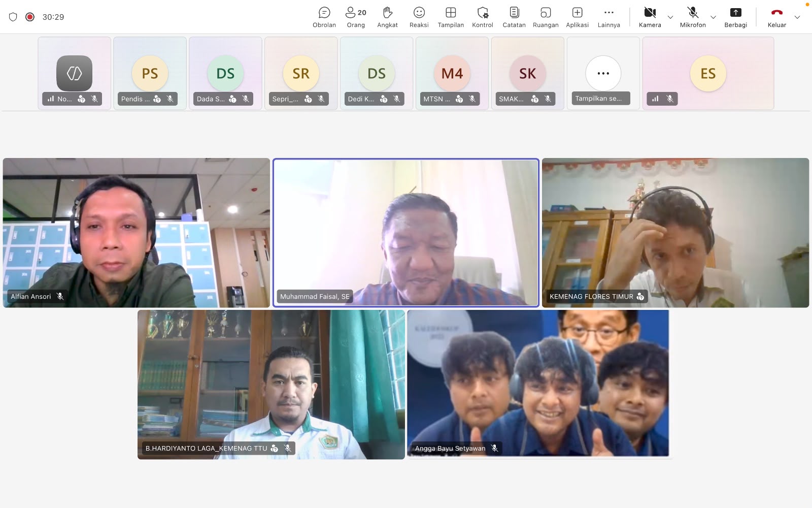Expand Kamera options dropdown arrow
The width and height of the screenshot is (812, 508).
pyautogui.click(x=670, y=17)
